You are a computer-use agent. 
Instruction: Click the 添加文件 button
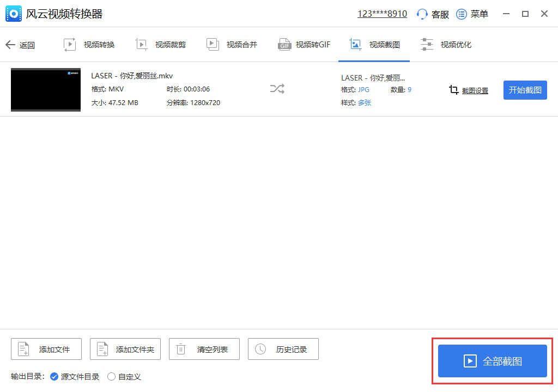click(46, 349)
